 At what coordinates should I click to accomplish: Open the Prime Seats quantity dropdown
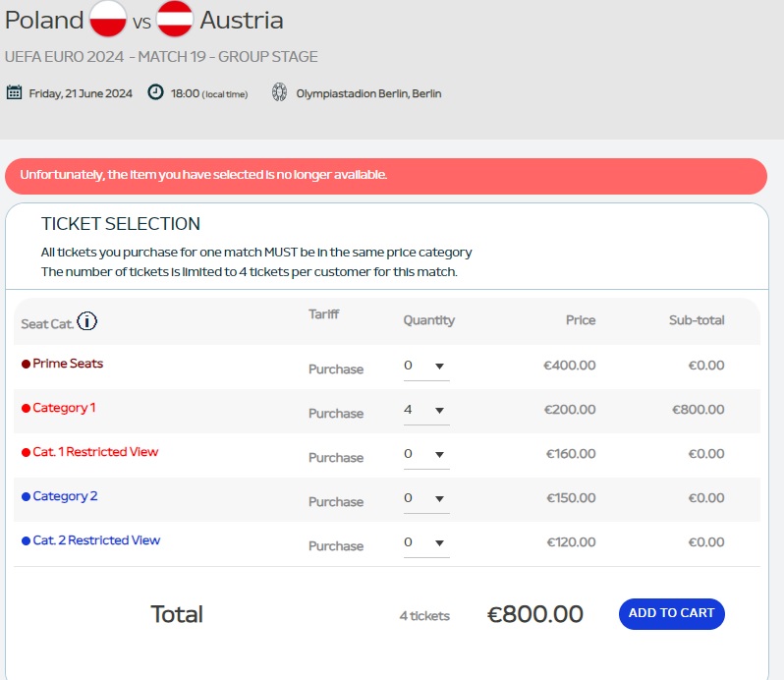(426, 366)
